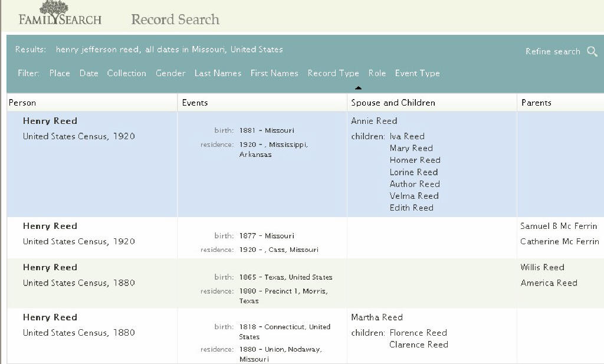Click spouse Annie Reed name
This screenshot has width=604, height=364.
[374, 121]
